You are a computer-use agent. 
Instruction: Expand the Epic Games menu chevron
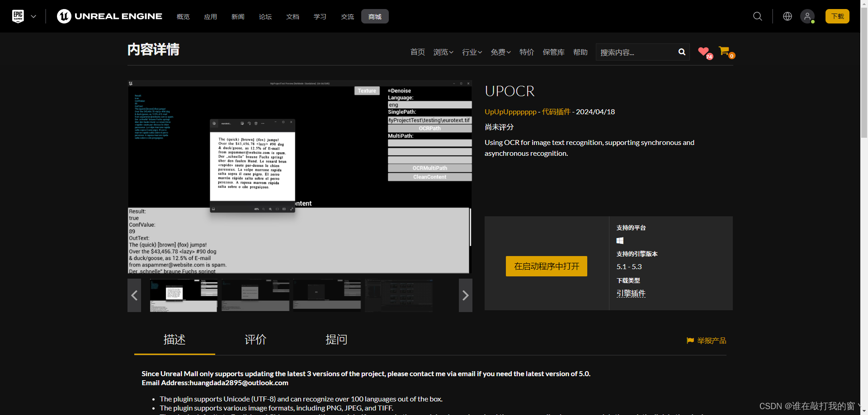33,16
